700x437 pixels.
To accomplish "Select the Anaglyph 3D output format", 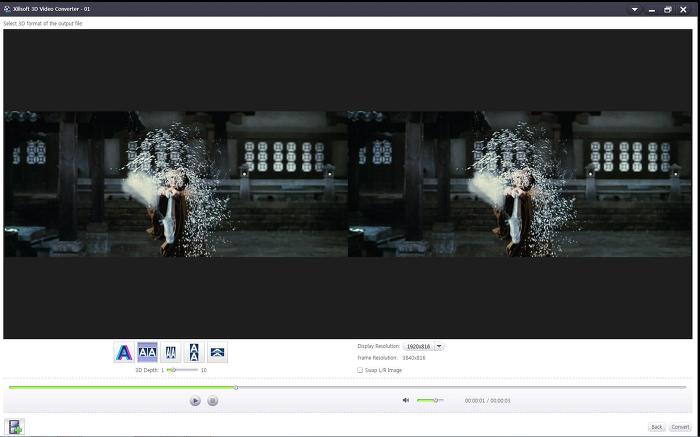I will pos(124,352).
